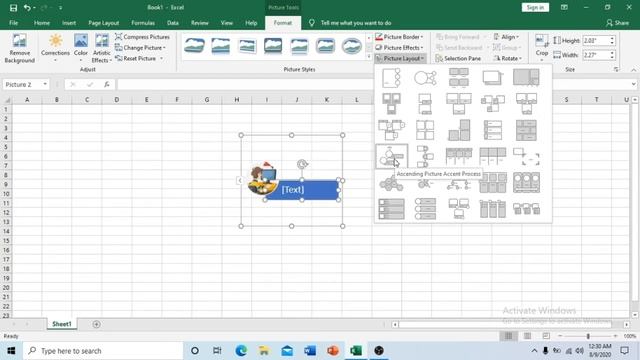The width and height of the screenshot is (640, 360).
Task: Select the first layout in the gallery's second row
Action: [391, 104]
